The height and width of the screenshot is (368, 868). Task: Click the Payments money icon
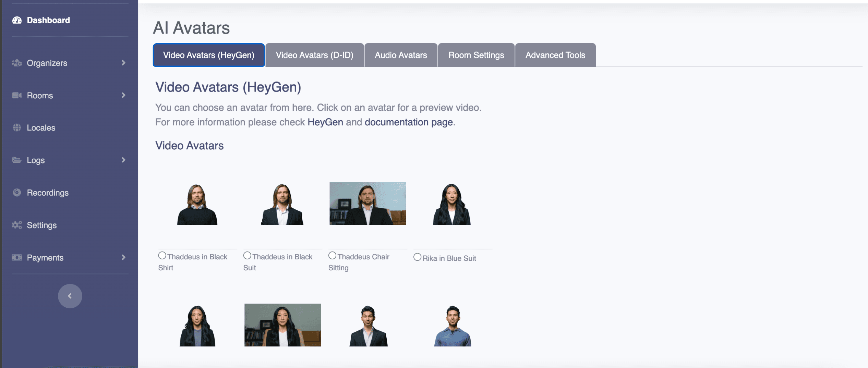[x=17, y=258]
